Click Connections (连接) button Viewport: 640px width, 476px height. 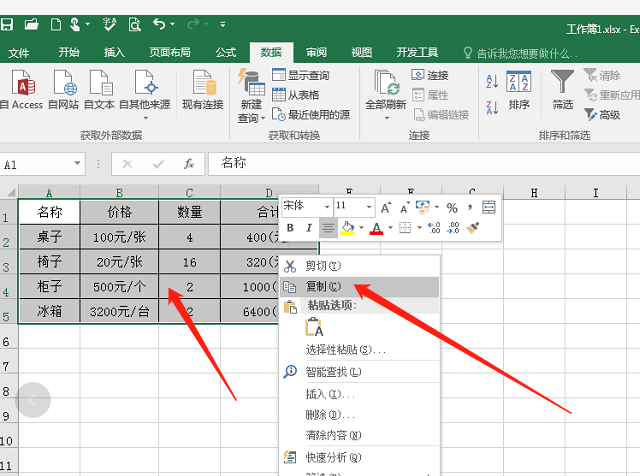pos(430,75)
